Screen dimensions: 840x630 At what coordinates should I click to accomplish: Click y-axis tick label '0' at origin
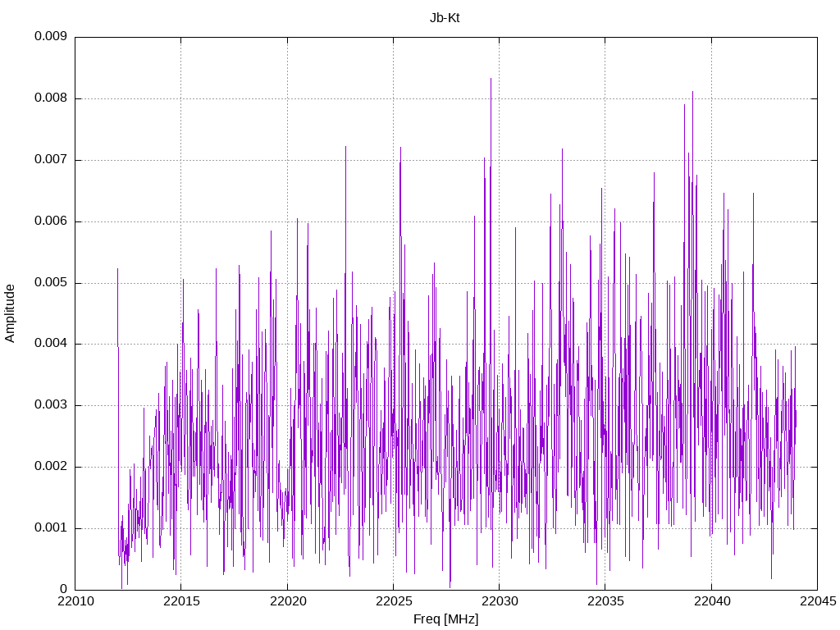(x=64, y=589)
